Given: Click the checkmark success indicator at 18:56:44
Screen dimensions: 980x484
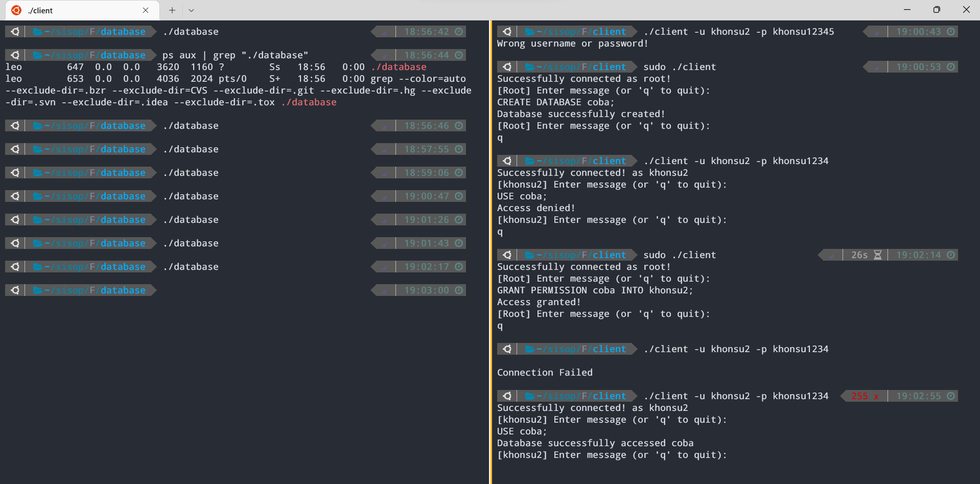Looking at the screenshot, I should point(383,55).
